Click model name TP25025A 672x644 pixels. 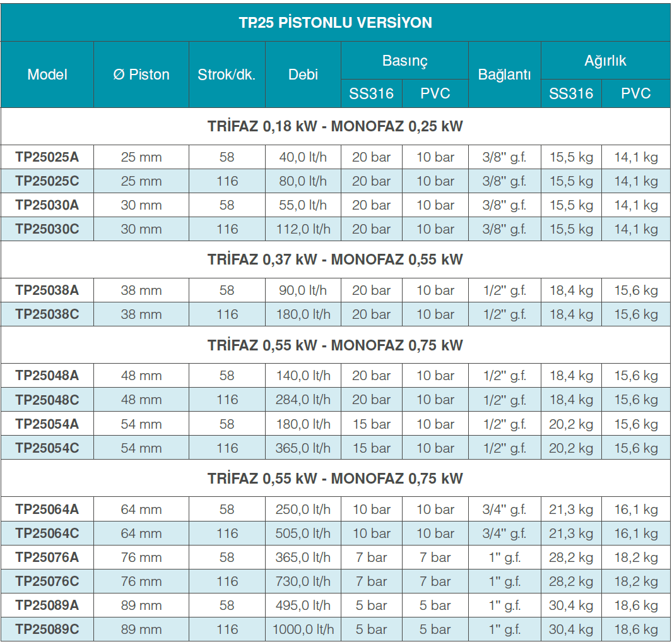point(47,157)
